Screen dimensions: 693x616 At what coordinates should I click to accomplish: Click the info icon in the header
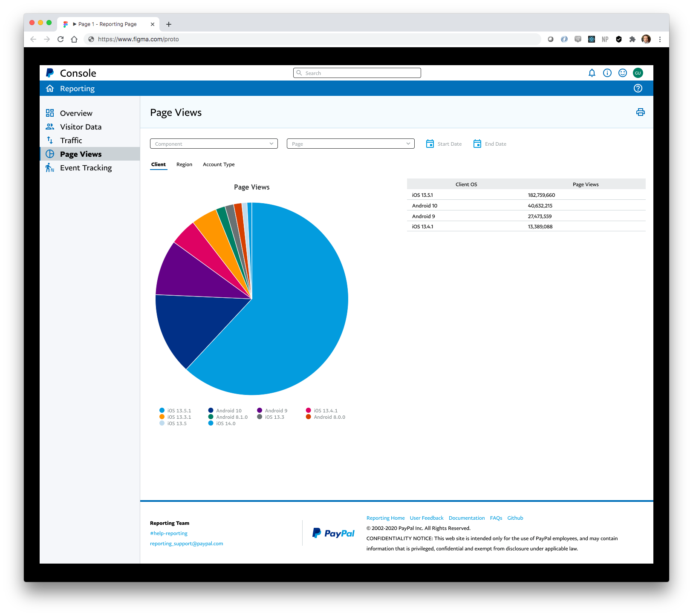coord(607,73)
